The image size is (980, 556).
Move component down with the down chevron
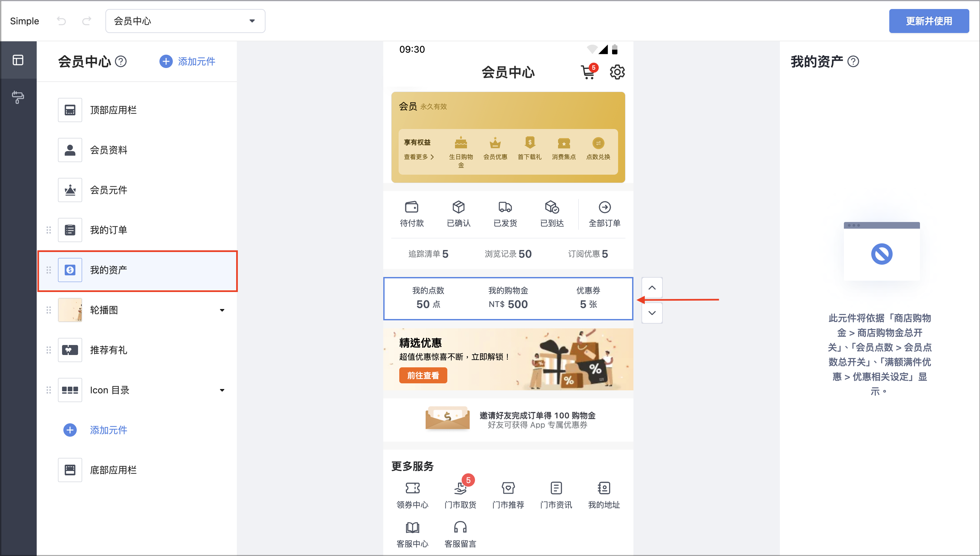[652, 313]
